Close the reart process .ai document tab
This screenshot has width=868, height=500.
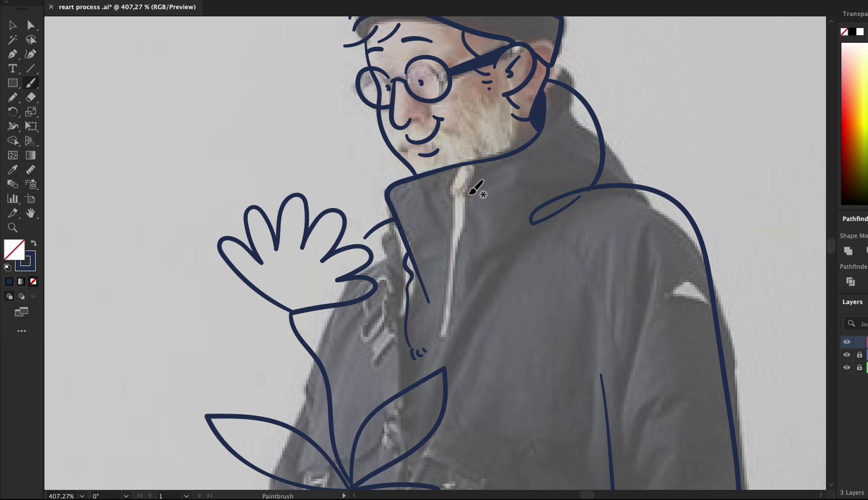[x=51, y=7]
